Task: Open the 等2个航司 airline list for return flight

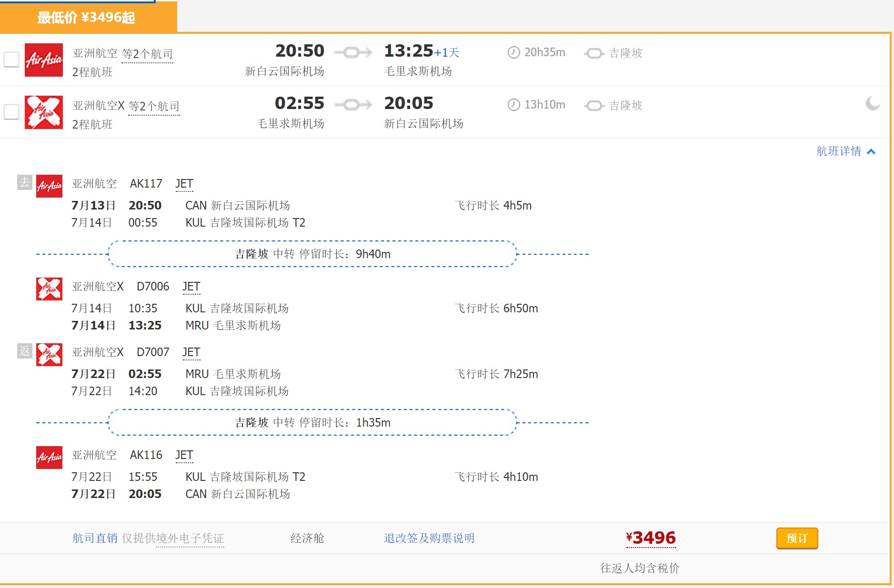Action: (x=154, y=106)
